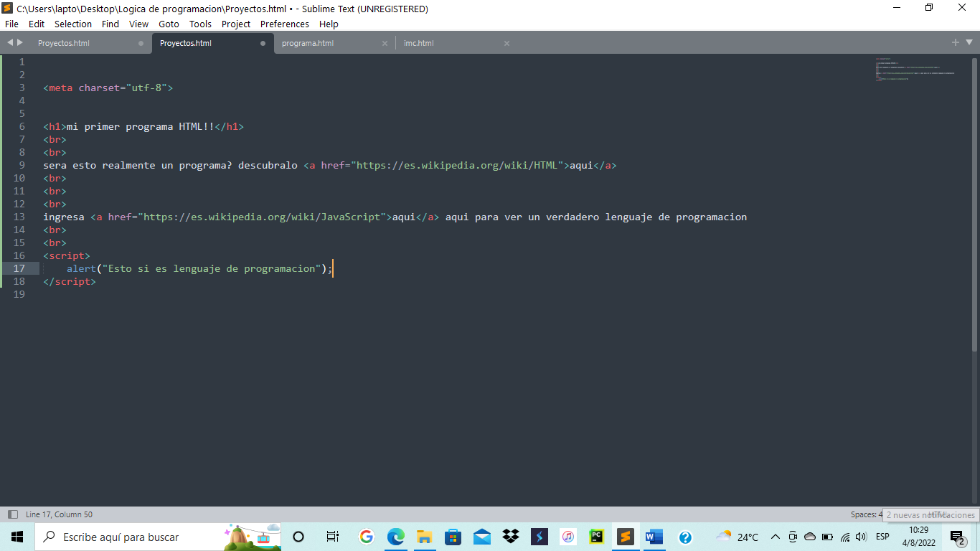This screenshot has height=551, width=980.
Task: Open the View menu
Action: click(x=139, y=24)
